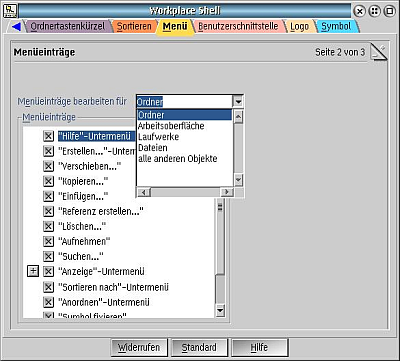Screen dimensions: 400x361
Task: Select the "Sortieren nach"-Untermenü entry text
Action: coord(113,287)
